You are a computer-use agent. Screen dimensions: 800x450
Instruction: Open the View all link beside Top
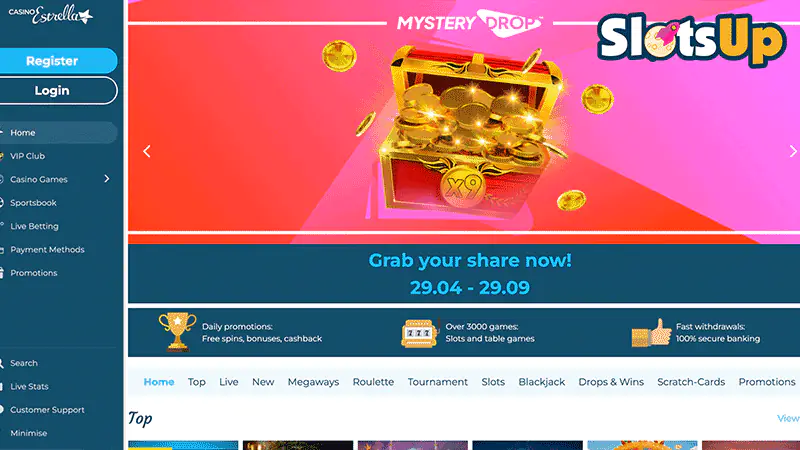coord(788,418)
